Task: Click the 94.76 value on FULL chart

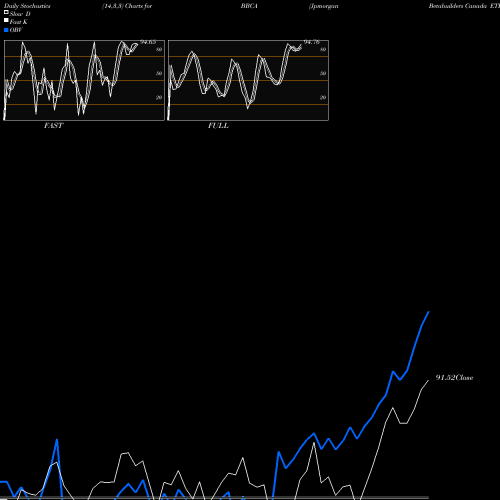Action: (312, 42)
